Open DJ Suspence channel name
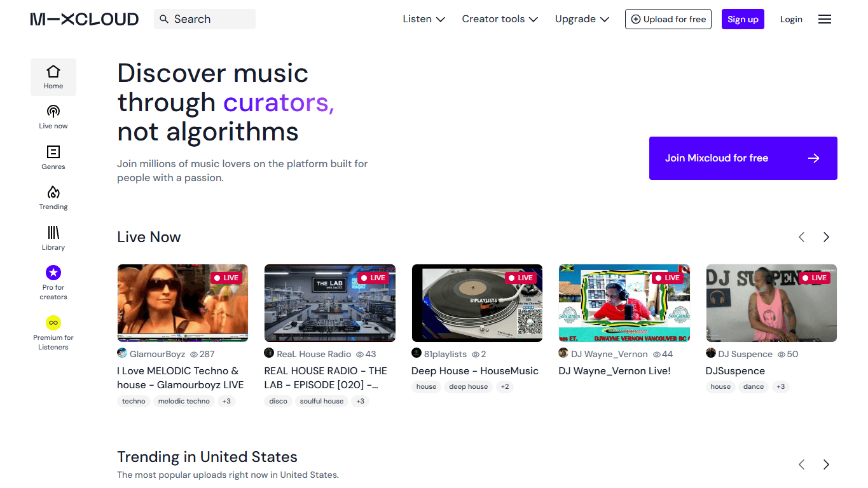 pos(745,354)
